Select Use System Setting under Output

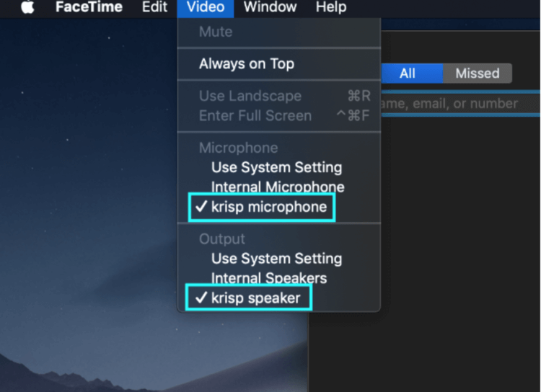(278, 259)
